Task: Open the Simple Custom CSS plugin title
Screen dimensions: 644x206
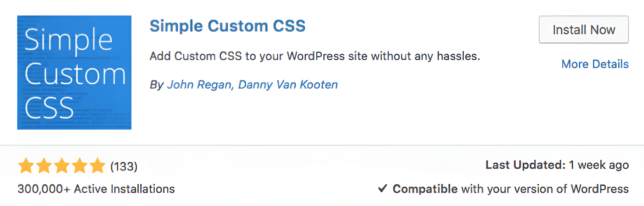Action: point(227,26)
